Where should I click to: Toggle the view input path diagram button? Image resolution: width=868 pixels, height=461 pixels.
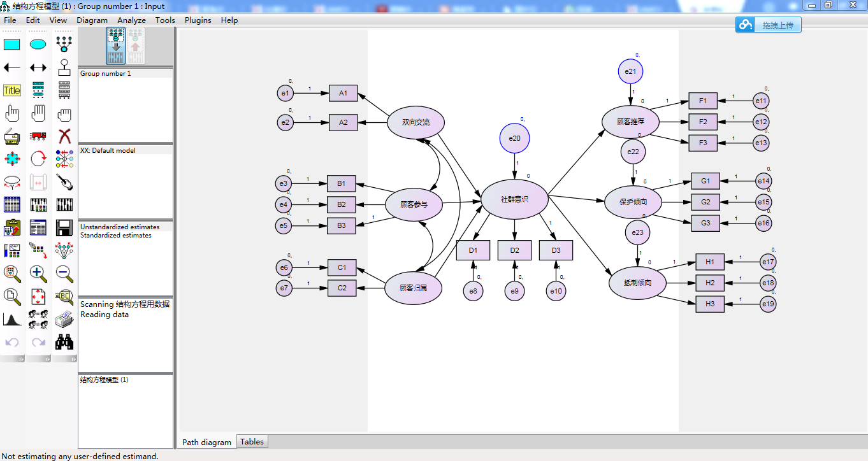(116, 46)
